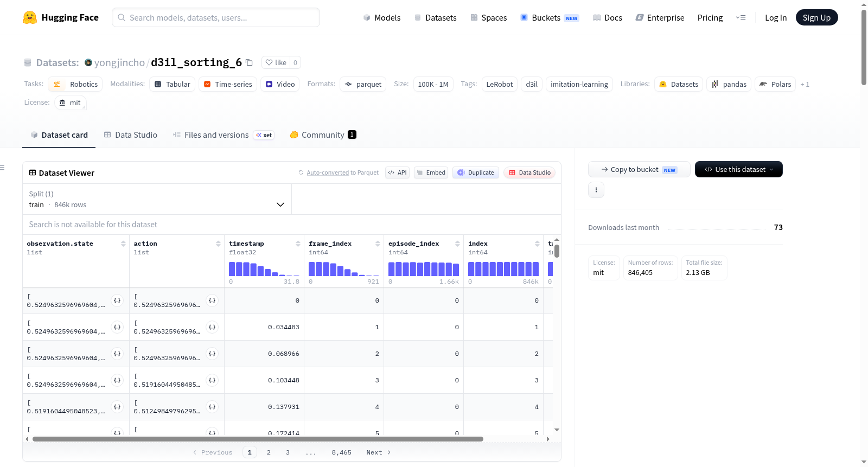The image size is (868, 467).
Task: Go to the Pricing page
Action: [x=710, y=18]
